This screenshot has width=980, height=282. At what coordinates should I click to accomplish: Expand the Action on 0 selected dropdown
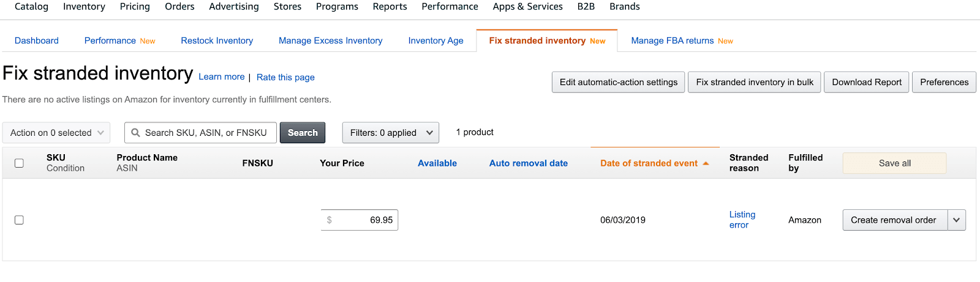(x=56, y=133)
